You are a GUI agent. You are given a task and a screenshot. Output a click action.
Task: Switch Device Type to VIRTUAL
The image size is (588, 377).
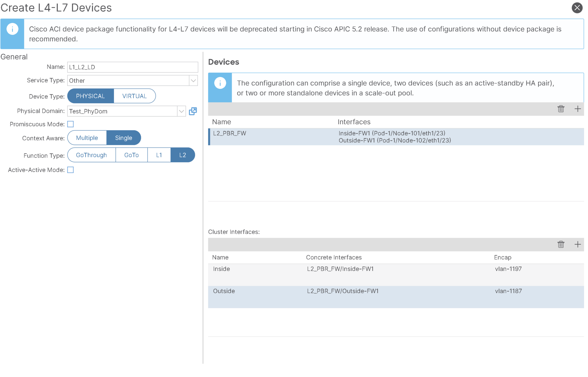[134, 96]
